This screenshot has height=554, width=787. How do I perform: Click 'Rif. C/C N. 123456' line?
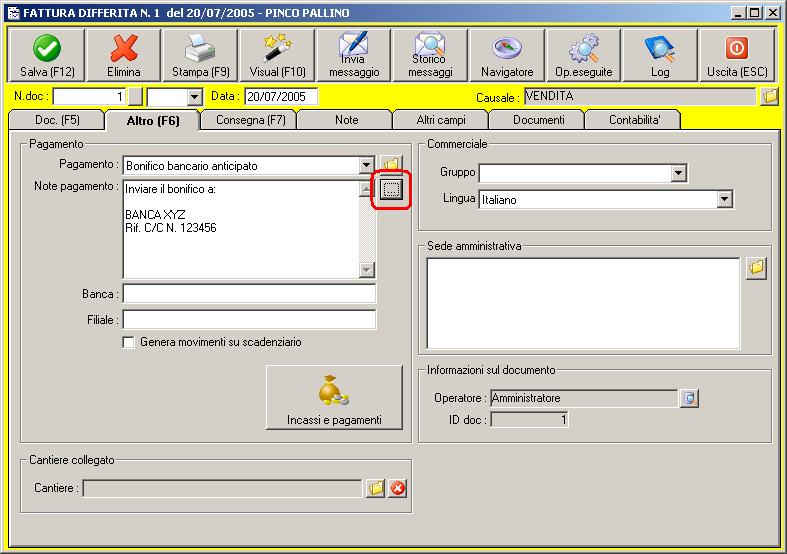coord(171,228)
